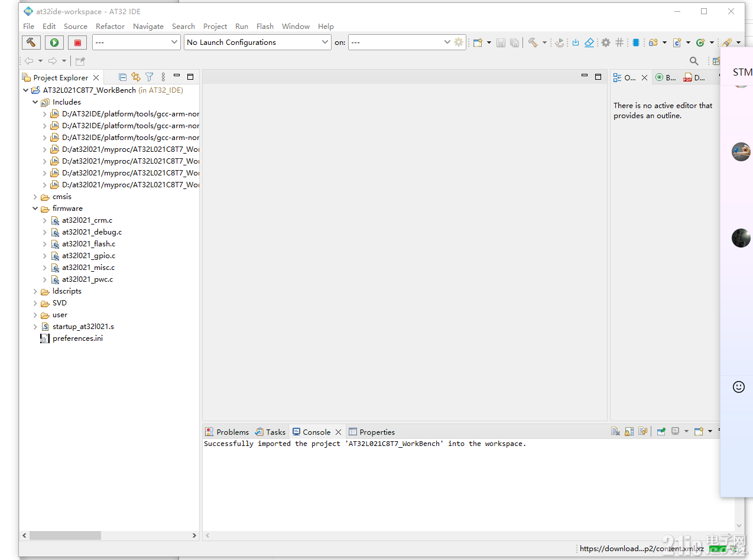Open launch target settings gear icon
The image size is (753, 560).
click(459, 42)
